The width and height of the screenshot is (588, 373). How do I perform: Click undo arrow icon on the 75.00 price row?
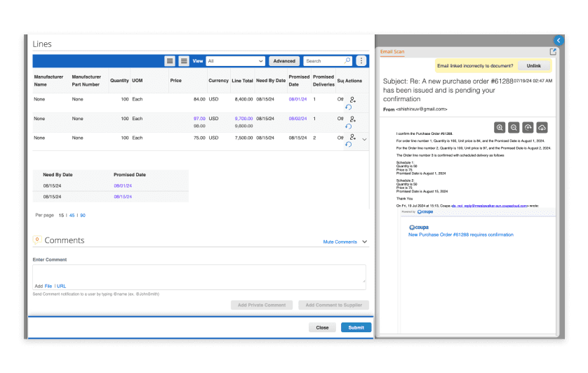point(348,145)
